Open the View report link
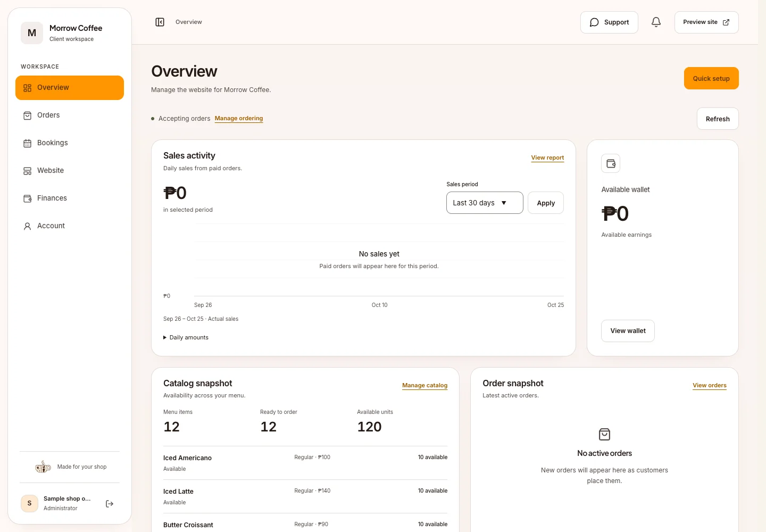766x532 pixels. tap(547, 158)
